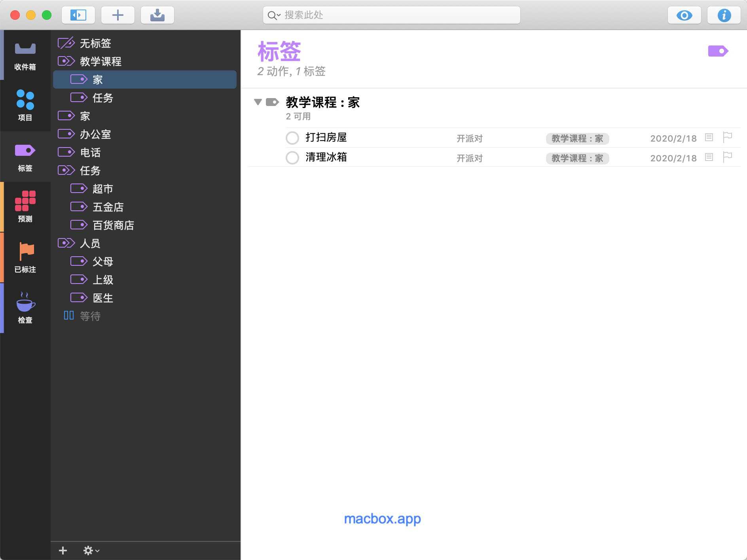The height and width of the screenshot is (560, 747).
Task: Open the note icon for 打扫房屋
Action: pyautogui.click(x=709, y=137)
